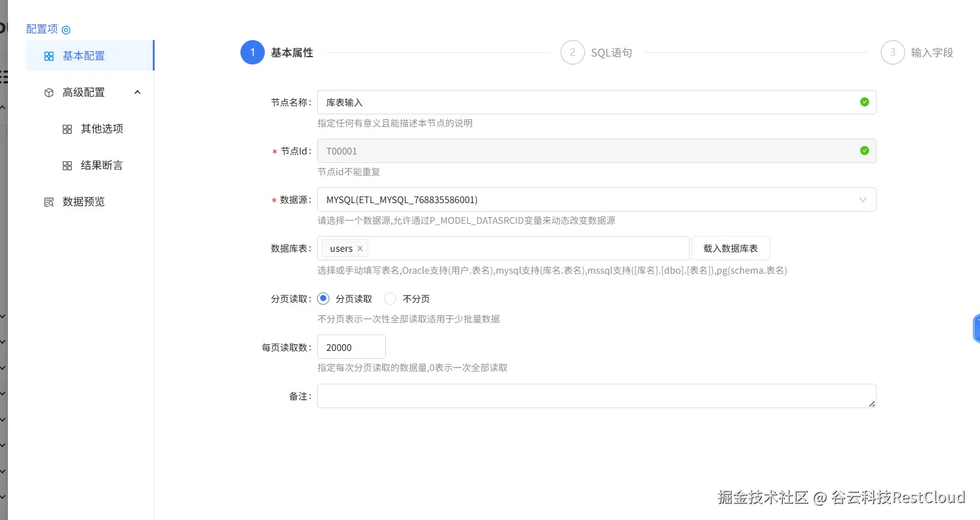
Task: Collapse the 高级配置 menu section
Action: coord(138,92)
